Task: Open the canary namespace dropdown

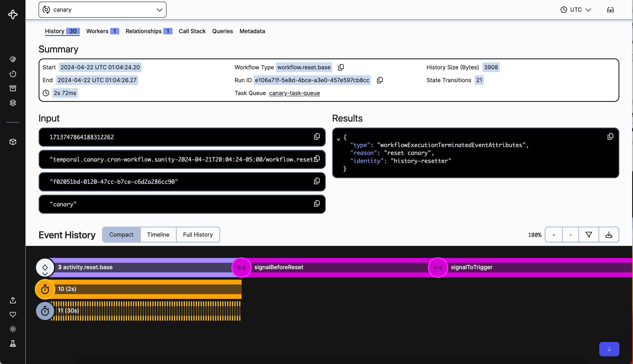Action: point(102,10)
